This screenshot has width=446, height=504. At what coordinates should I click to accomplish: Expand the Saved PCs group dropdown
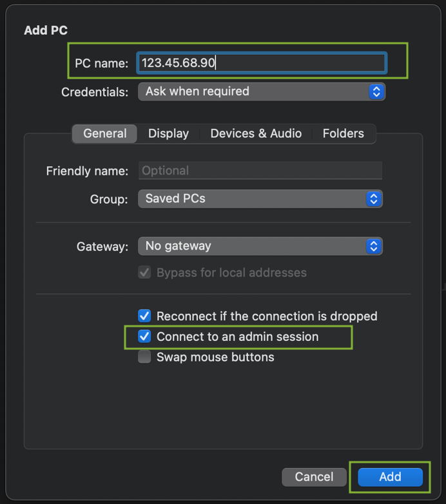click(260, 199)
